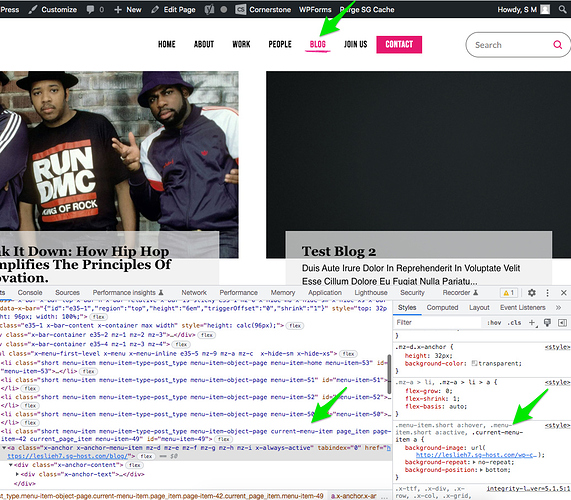
Task: Click the admin bar search magnifier icon
Action: (x=563, y=9)
